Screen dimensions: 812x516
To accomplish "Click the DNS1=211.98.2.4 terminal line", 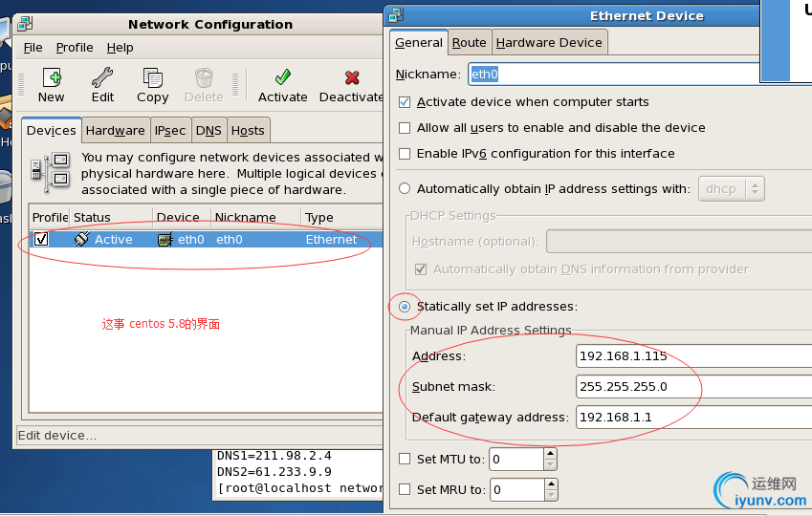I will coord(274,456).
